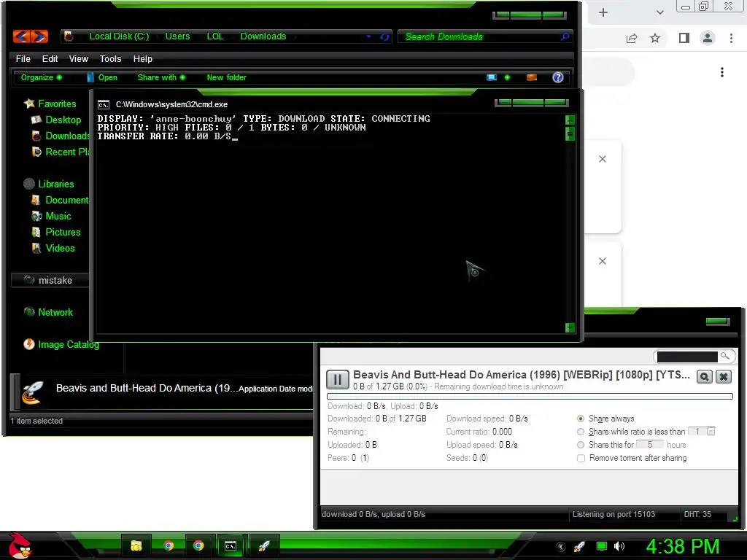The height and width of the screenshot is (560, 747).
Task: Open the Edit menu
Action: pyautogui.click(x=50, y=58)
